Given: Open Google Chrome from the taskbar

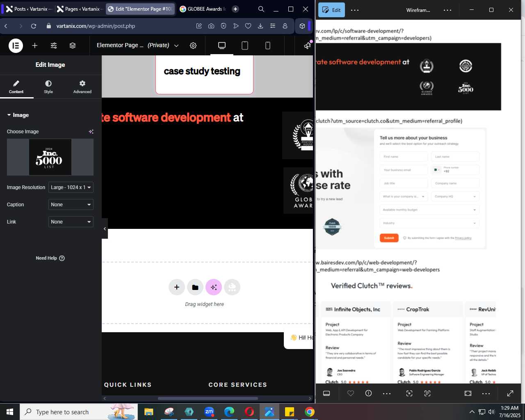Looking at the screenshot, I should point(310,412).
